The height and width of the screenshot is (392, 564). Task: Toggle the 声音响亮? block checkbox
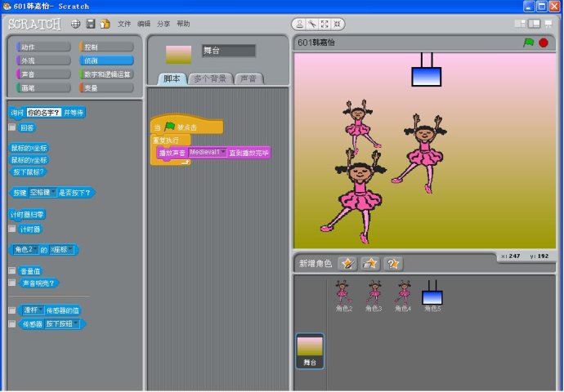pyautogui.click(x=12, y=283)
